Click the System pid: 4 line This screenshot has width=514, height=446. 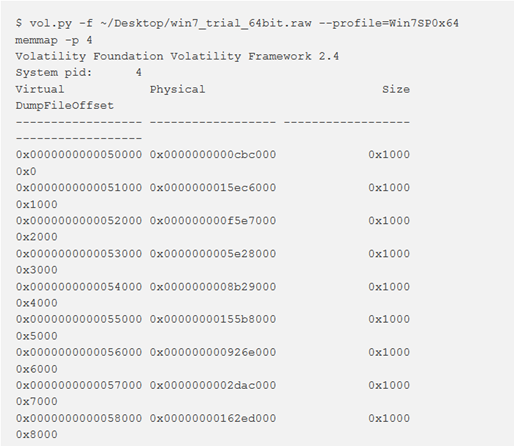pyautogui.click(x=78, y=73)
